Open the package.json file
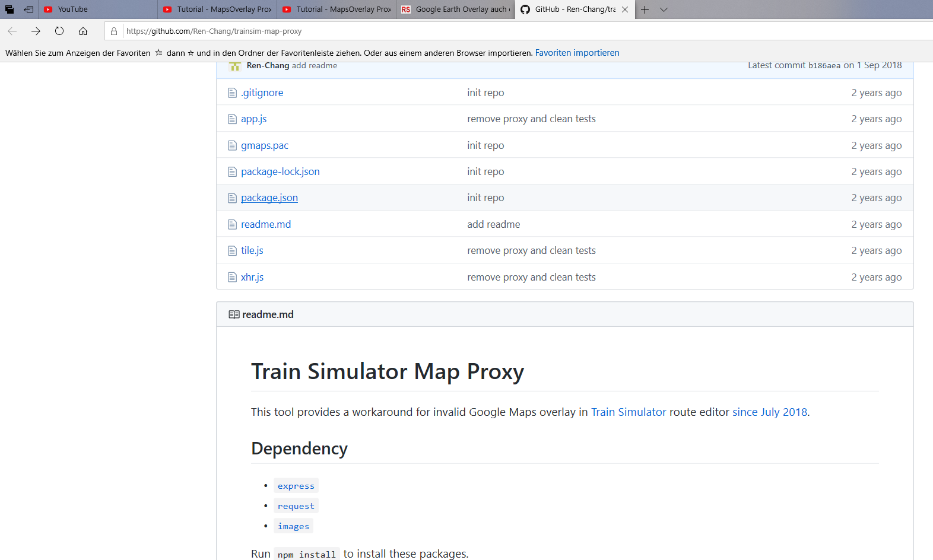The width and height of the screenshot is (933, 560). 269,198
